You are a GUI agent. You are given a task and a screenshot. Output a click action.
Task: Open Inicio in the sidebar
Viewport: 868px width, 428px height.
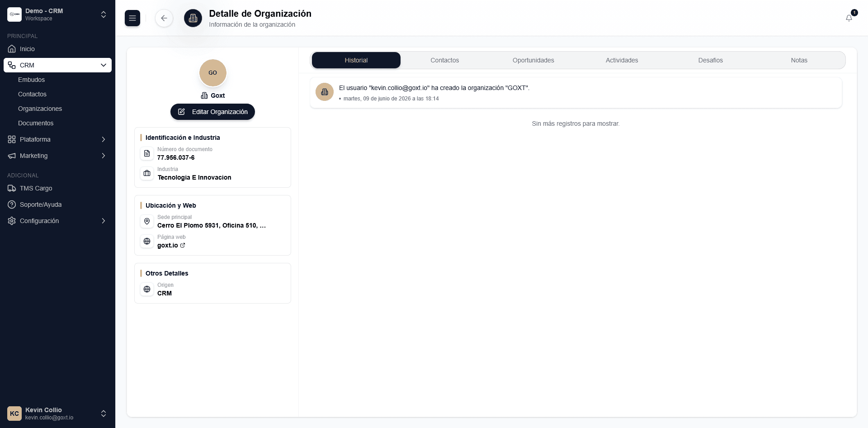coord(57,49)
